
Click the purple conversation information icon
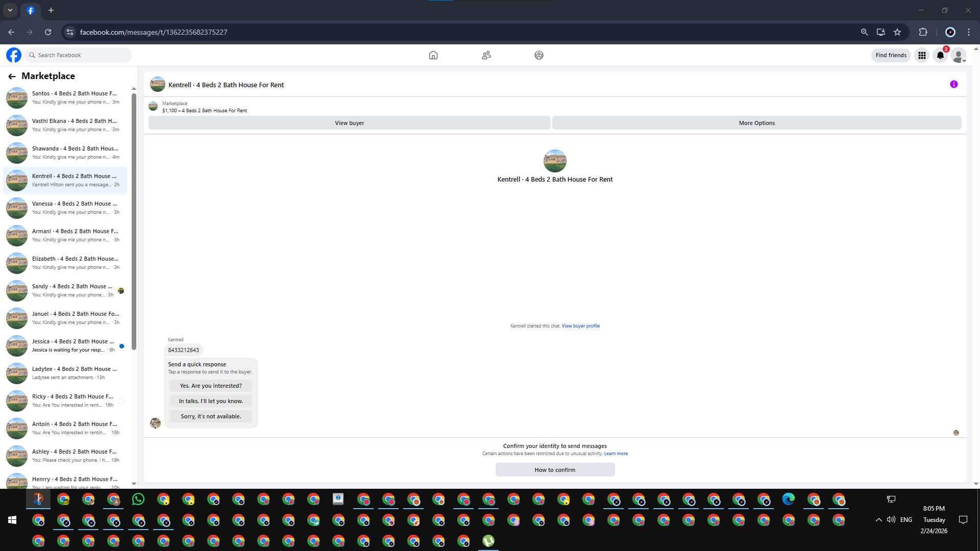pyautogui.click(x=953, y=85)
